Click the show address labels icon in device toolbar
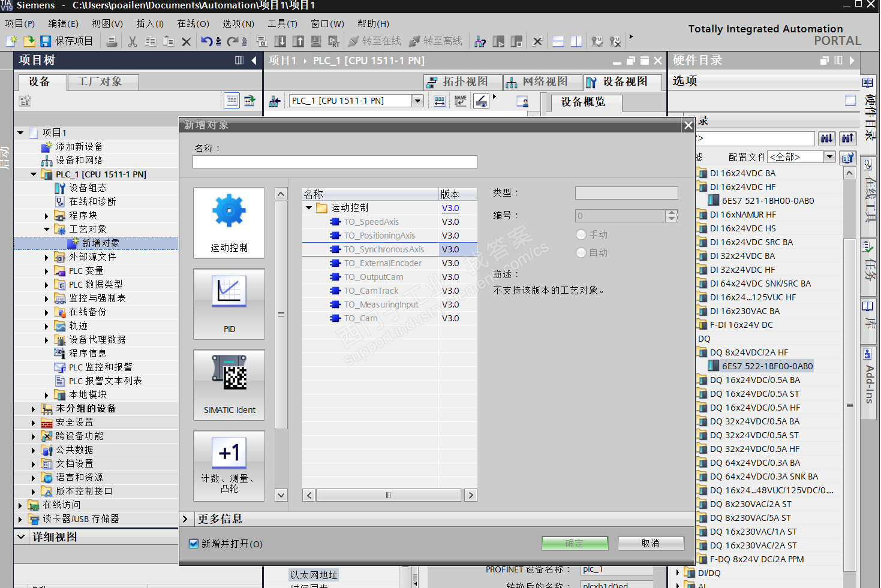The width and height of the screenshot is (881, 588). 440,101
